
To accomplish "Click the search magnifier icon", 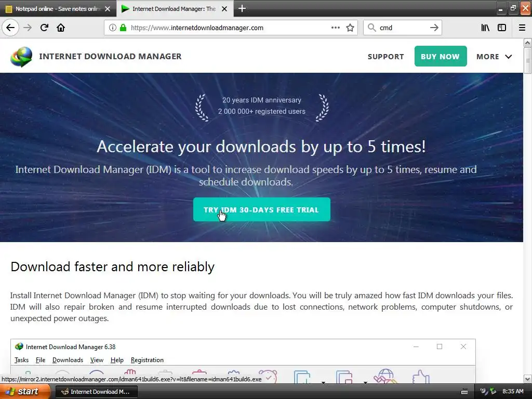I will pos(372,28).
